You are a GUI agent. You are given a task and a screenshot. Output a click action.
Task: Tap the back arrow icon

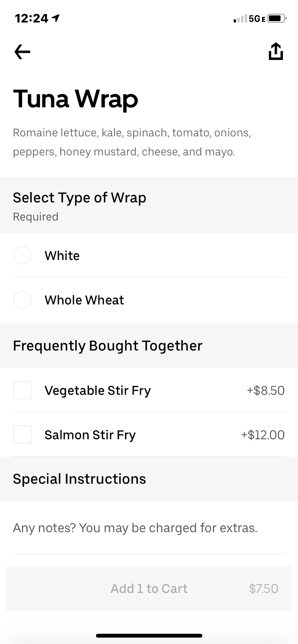pyautogui.click(x=23, y=52)
